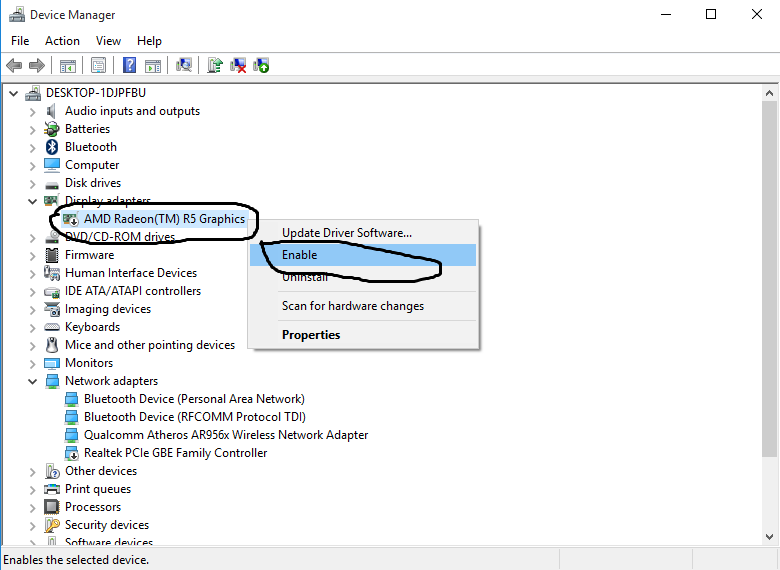The width and height of the screenshot is (780, 570).
Task: Expand the Monitors chevron
Action: (33, 364)
